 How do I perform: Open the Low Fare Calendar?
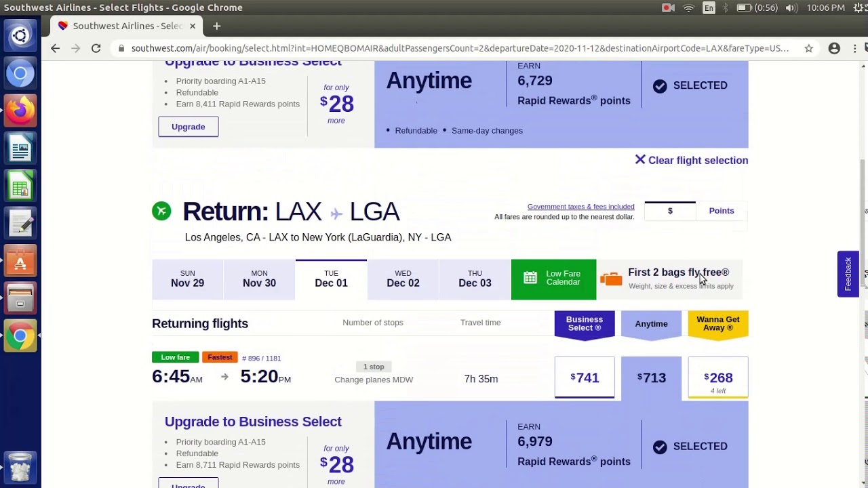pos(553,279)
